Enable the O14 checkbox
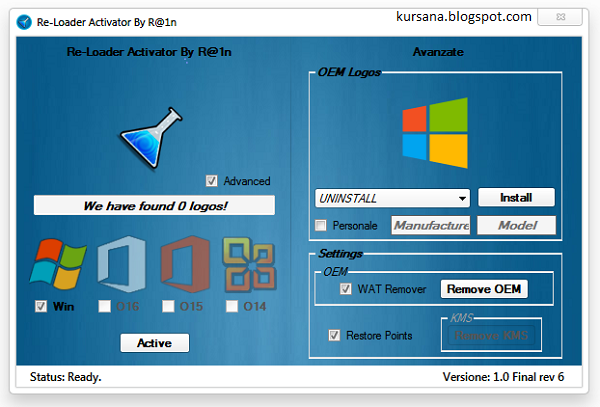 (x=232, y=306)
